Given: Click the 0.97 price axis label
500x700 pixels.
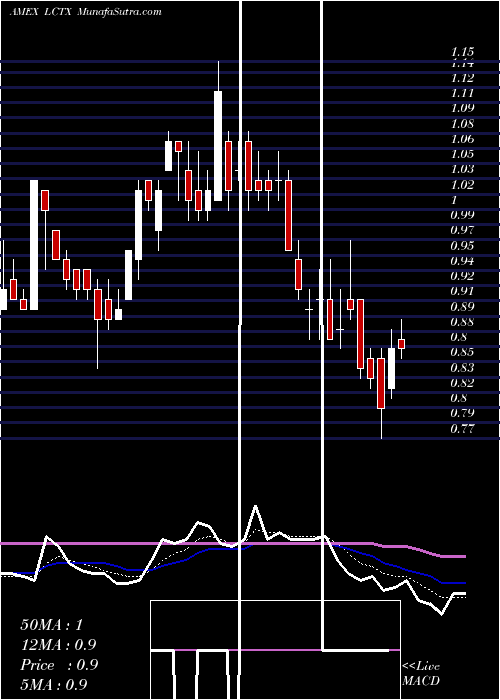Looking at the screenshot, I should (x=462, y=230).
